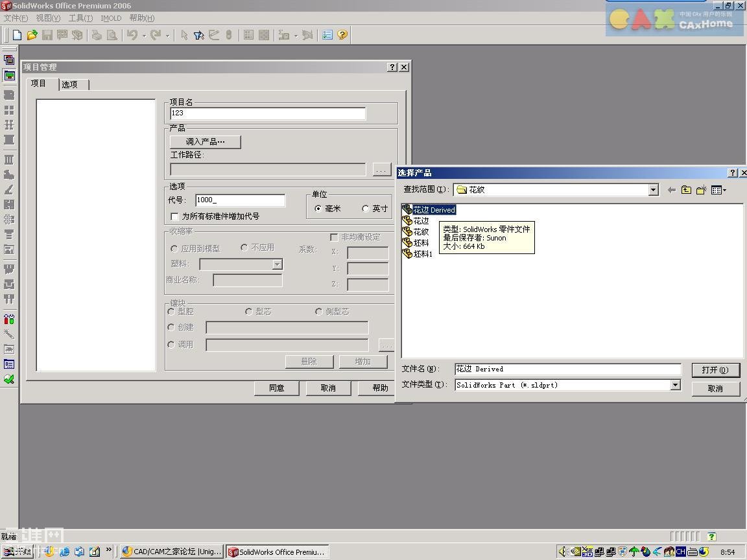Click the green checkmark icon on left toolbar
747x560 pixels.
(x=9, y=380)
